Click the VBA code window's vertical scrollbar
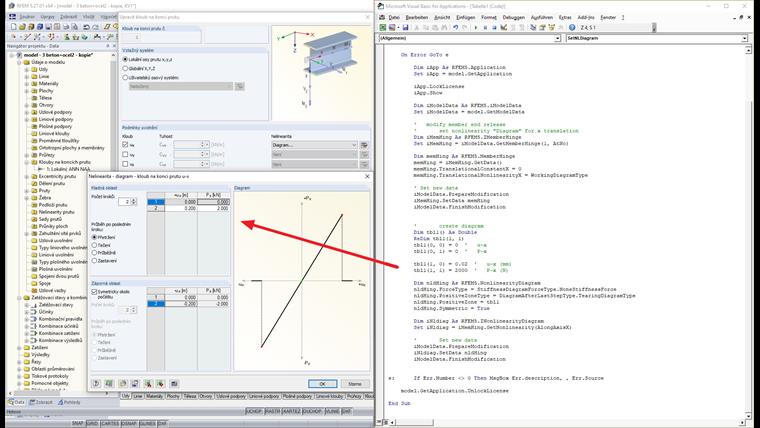The width and height of the screenshot is (760, 428). [747, 233]
